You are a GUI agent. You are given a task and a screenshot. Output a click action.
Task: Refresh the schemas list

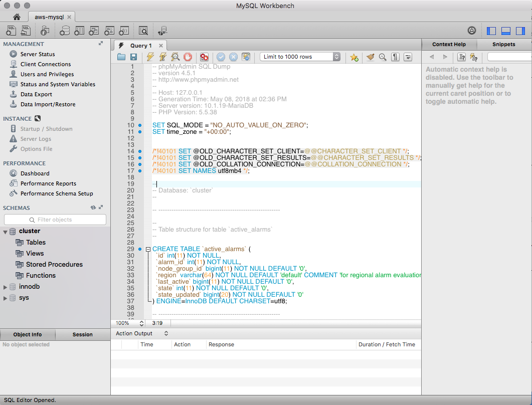click(x=93, y=208)
